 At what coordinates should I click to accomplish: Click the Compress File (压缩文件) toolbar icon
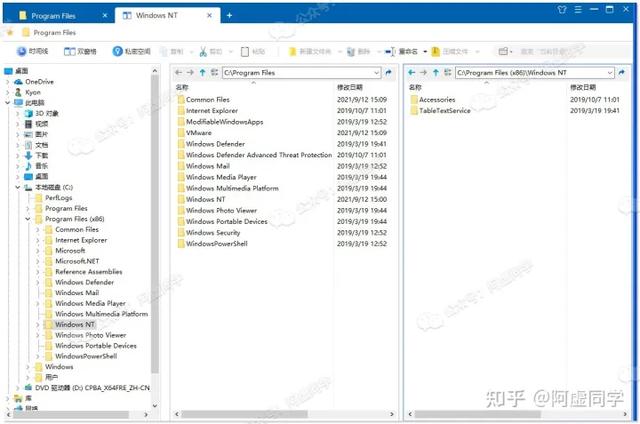[436, 51]
